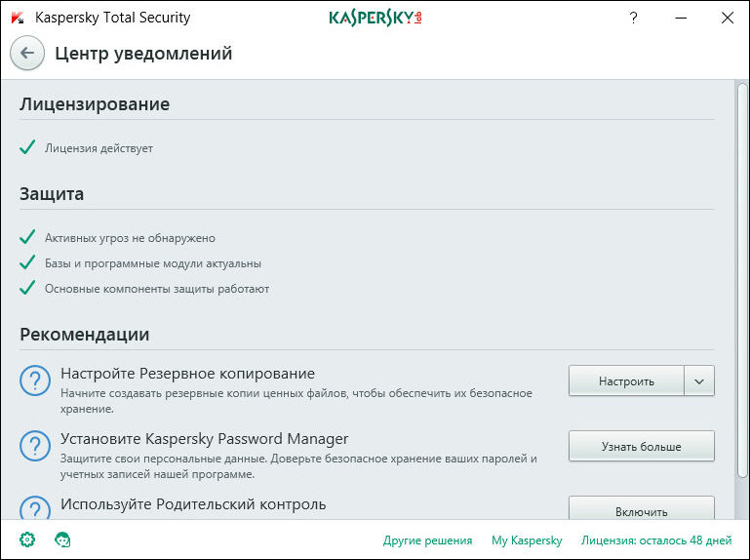The image size is (750, 560).
Task: Open help via question mark icon
Action: (x=633, y=19)
